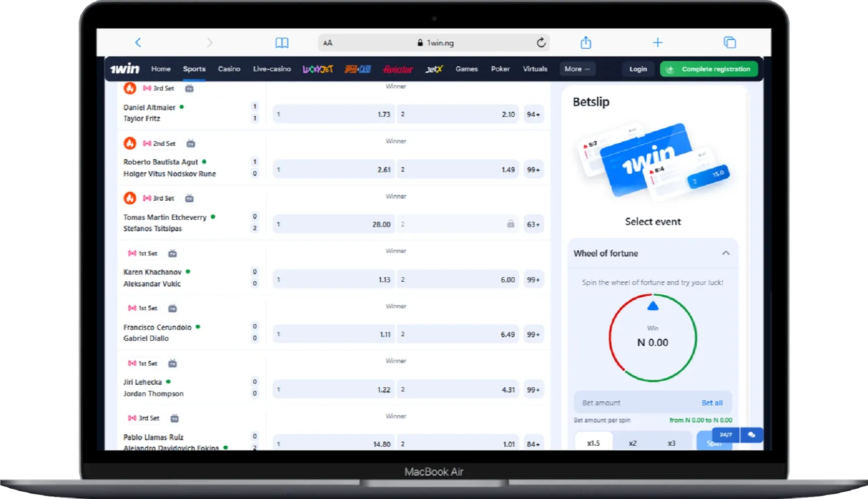868x499 pixels.
Task: Open Safari bookmarks book icon
Action: click(282, 43)
